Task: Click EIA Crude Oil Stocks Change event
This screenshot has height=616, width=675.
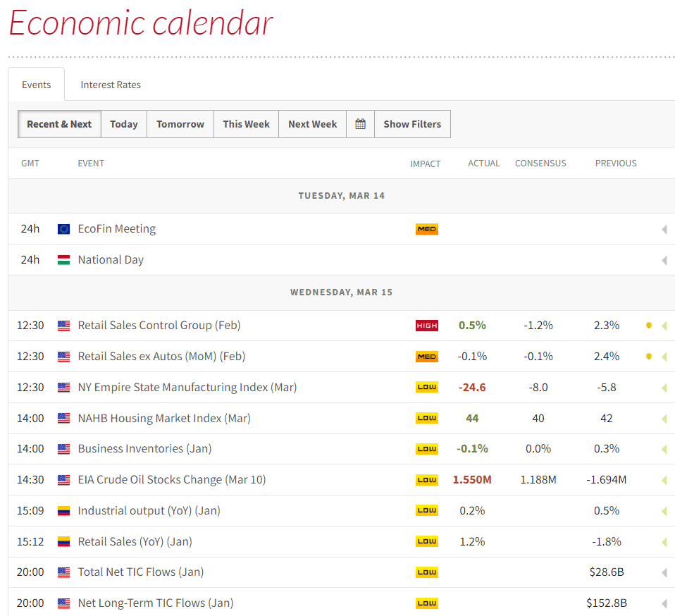Action: (x=172, y=479)
